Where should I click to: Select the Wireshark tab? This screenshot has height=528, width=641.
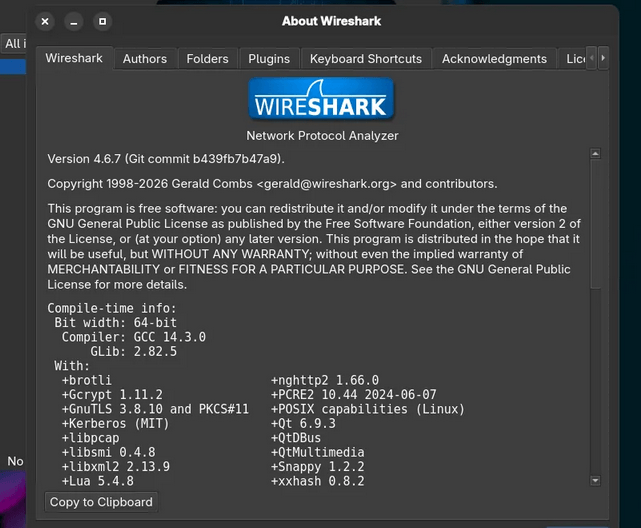tap(74, 58)
